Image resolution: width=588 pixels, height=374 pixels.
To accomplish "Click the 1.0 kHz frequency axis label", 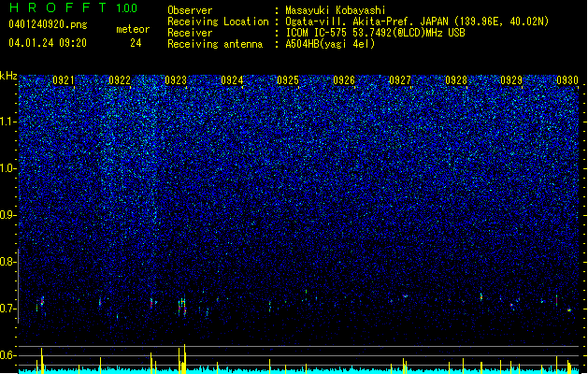I will [x=7, y=168].
